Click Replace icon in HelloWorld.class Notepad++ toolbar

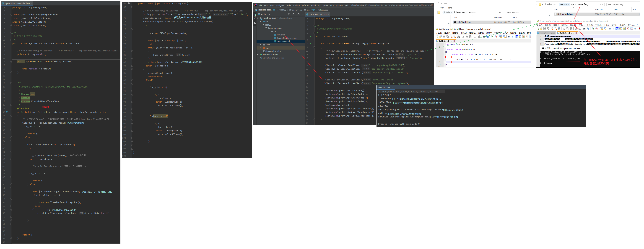pos(588,29)
